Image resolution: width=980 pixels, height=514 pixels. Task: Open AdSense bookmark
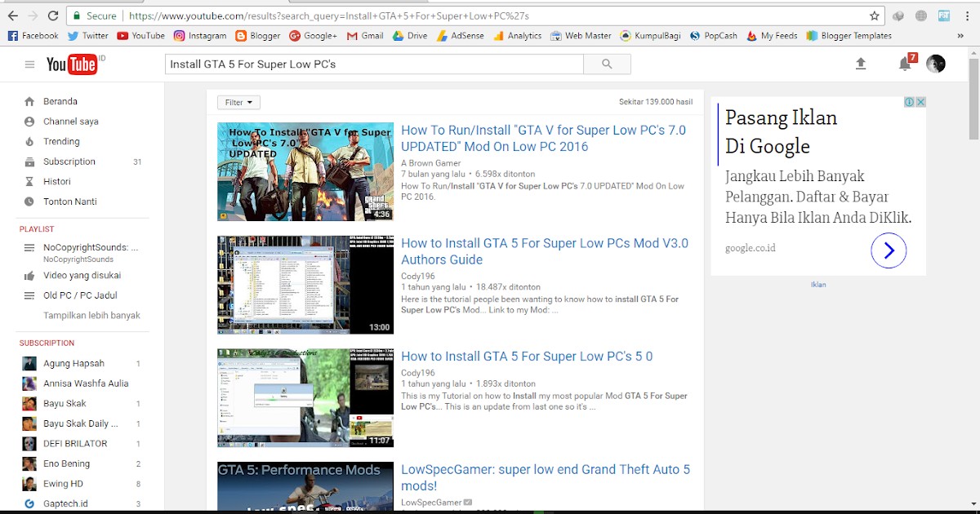point(461,36)
